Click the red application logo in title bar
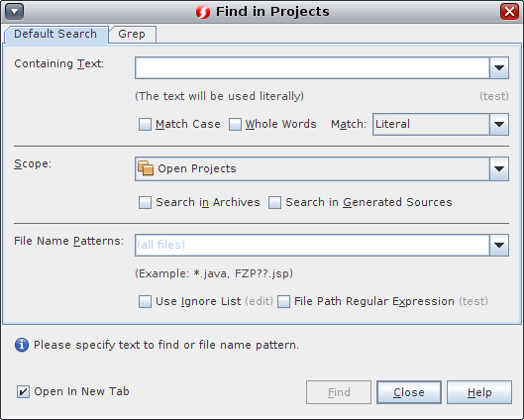Image resolution: width=524 pixels, height=420 pixels. (203, 12)
